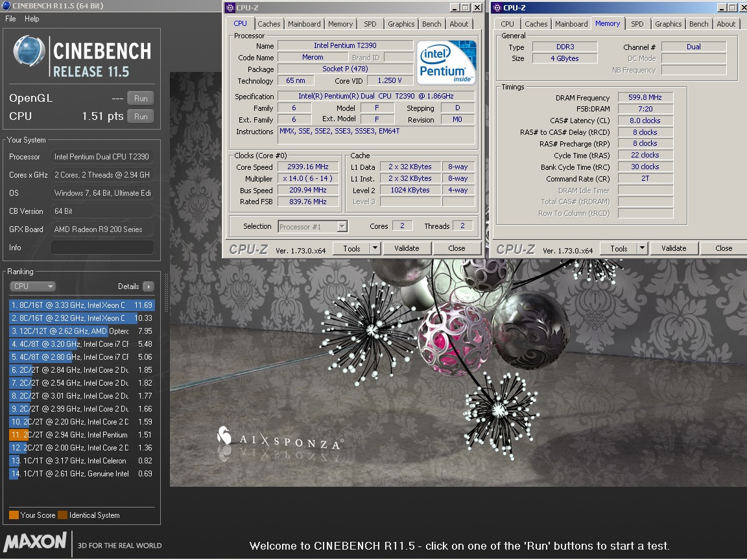The image size is (747, 560).
Task: Click the memory Type DDR3 field
Action: (x=565, y=47)
